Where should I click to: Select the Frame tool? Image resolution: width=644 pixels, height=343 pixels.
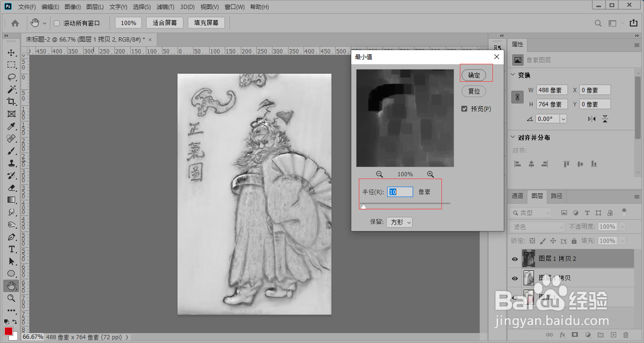coord(11,114)
